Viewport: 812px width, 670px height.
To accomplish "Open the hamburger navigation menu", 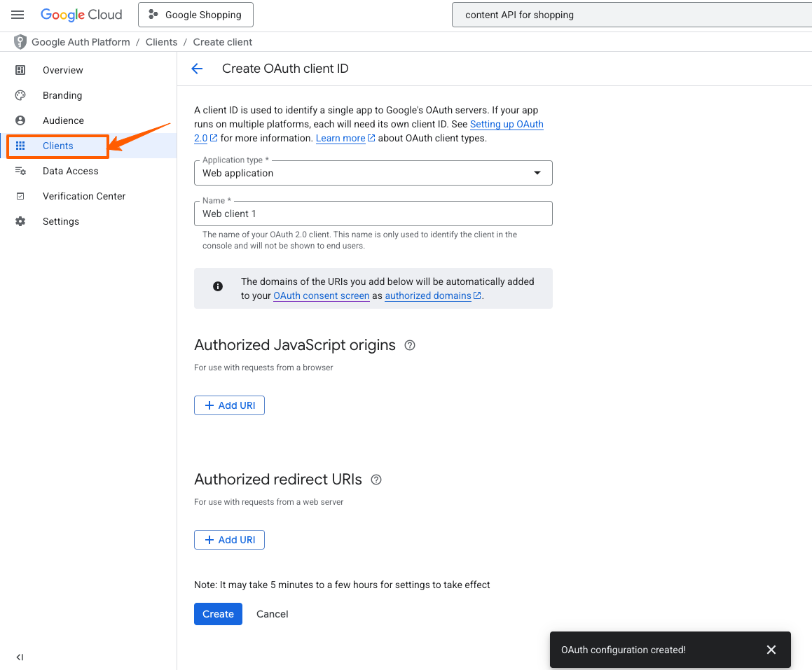I will click(x=18, y=15).
